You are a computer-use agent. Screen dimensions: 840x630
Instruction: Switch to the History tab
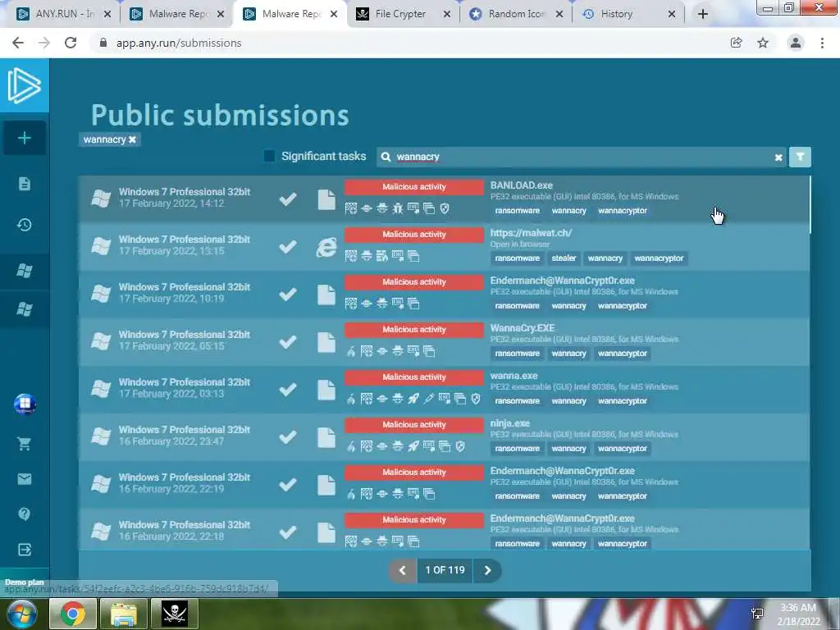[x=617, y=14]
